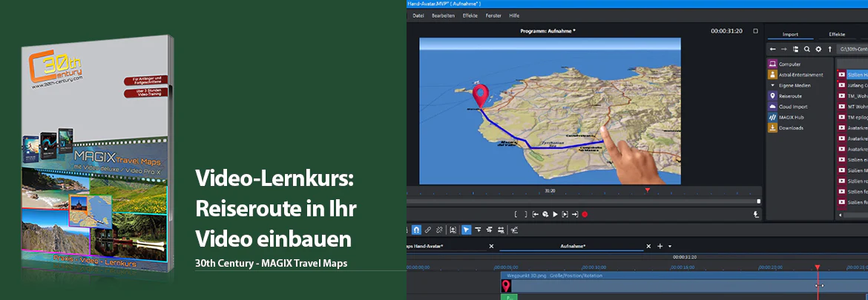Switch to the Effekte tab in media pool
Screen dimensions: 868x300
coord(837,34)
